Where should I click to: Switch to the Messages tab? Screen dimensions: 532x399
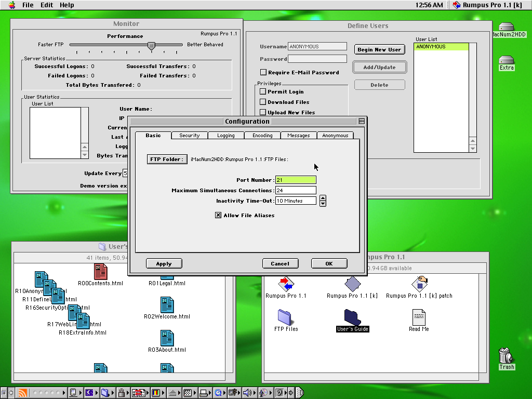299,136
